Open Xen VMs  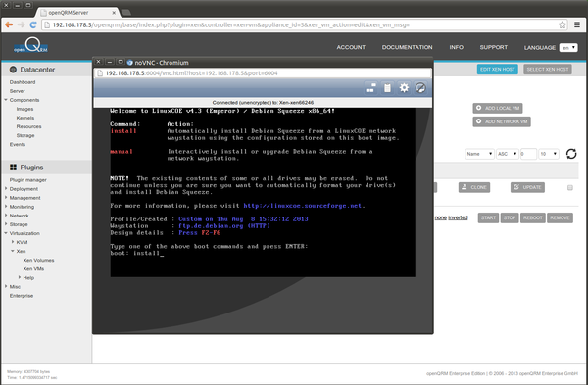33,268
